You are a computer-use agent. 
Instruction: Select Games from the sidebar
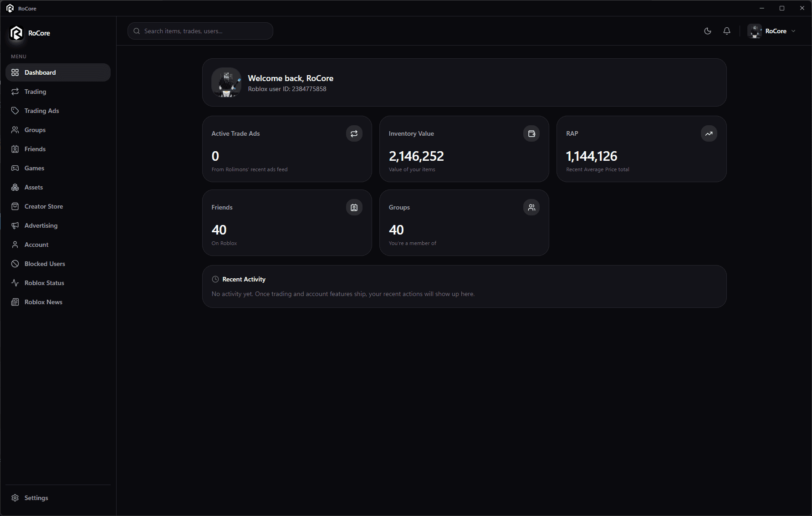click(x=58, y=168)
